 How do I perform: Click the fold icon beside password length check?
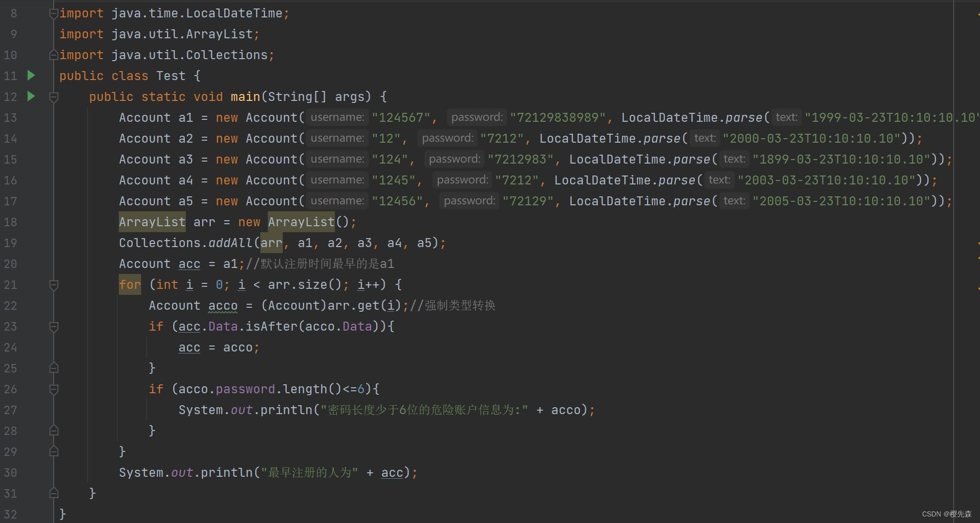coord(54,389)
